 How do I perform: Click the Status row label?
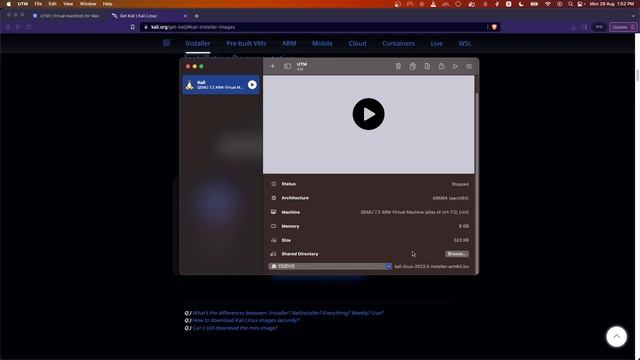(289, 184)
